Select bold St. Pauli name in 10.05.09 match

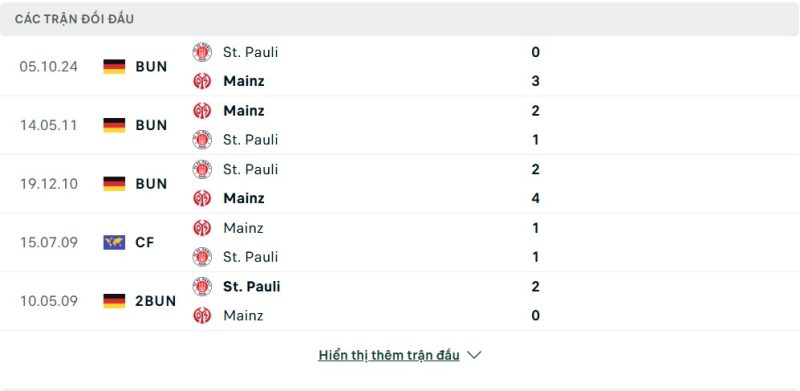click(x=252, y=286)
